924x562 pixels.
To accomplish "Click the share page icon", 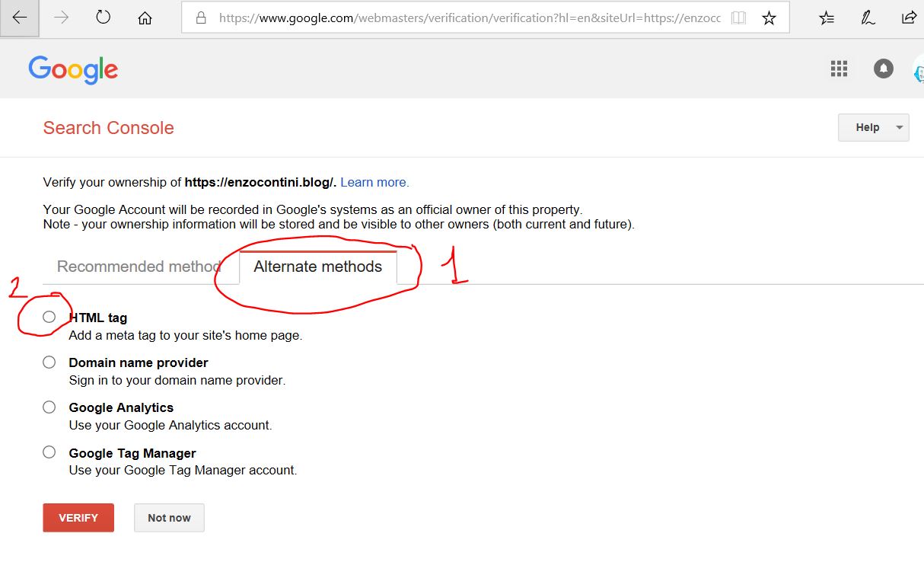I will [909, 18].
